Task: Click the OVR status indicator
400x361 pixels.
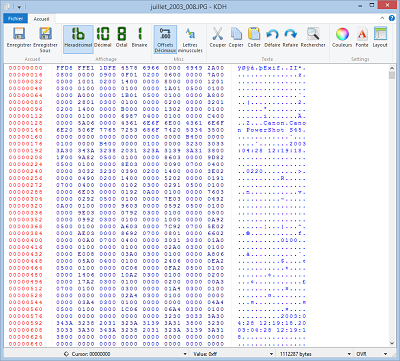Action: click(361, 354)
